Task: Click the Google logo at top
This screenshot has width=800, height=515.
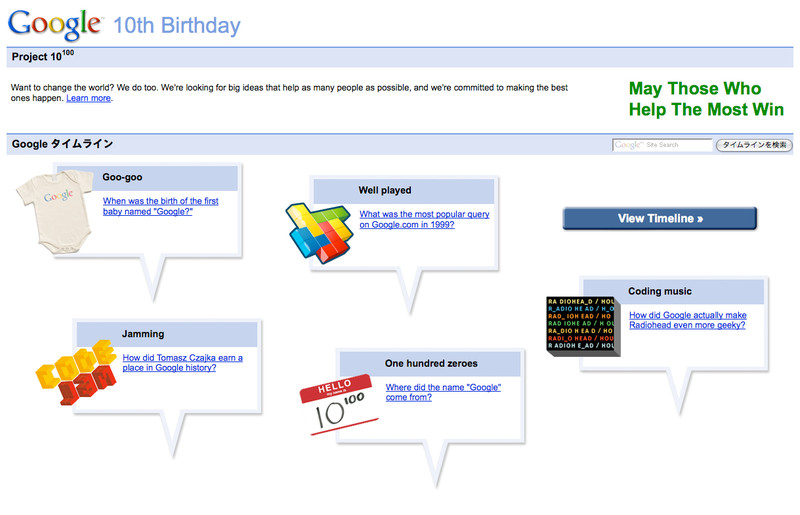Action: [x=55, y=24]
